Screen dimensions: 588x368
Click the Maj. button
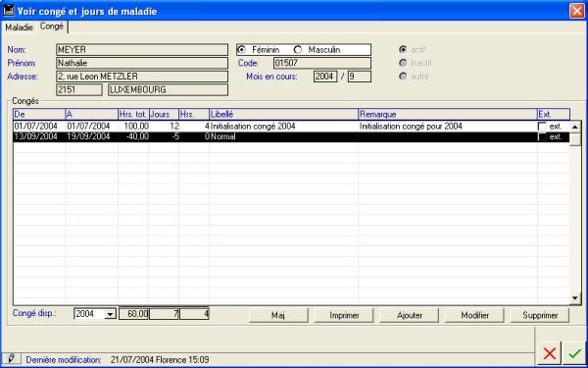click(278, 315)
